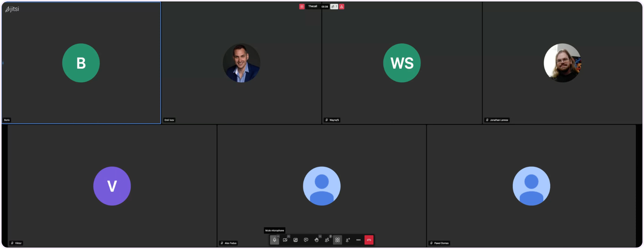Open participant count badge showing 7
This screenshot has height=249, width=644.
tap(334, 6)
